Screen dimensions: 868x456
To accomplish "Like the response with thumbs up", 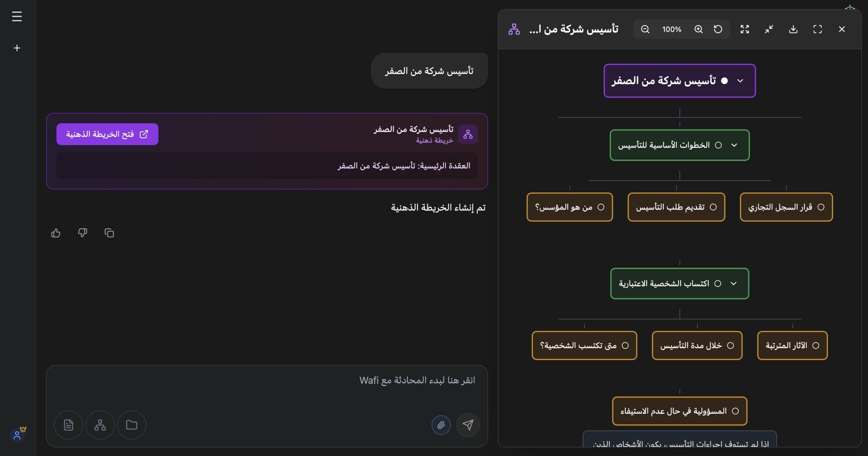I will pos(56,233).
